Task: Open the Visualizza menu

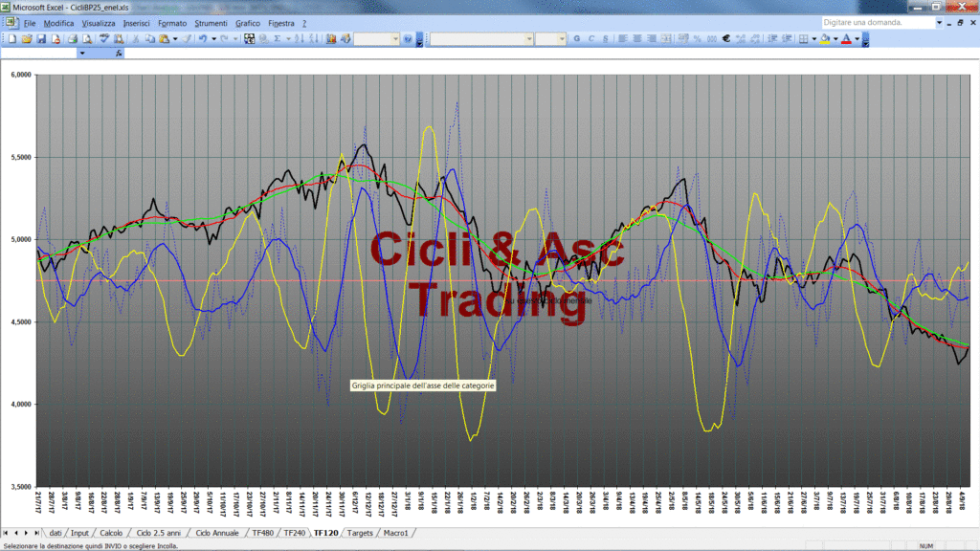Action: pos(99,23)
